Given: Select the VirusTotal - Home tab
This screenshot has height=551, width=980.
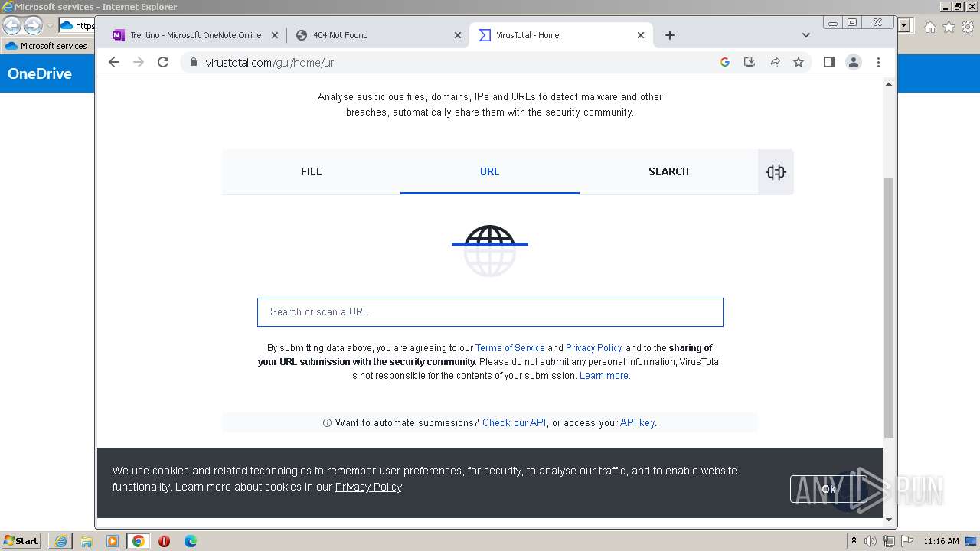Looking at the screenshot, I should pyautogui.click(x=561, y=35).
